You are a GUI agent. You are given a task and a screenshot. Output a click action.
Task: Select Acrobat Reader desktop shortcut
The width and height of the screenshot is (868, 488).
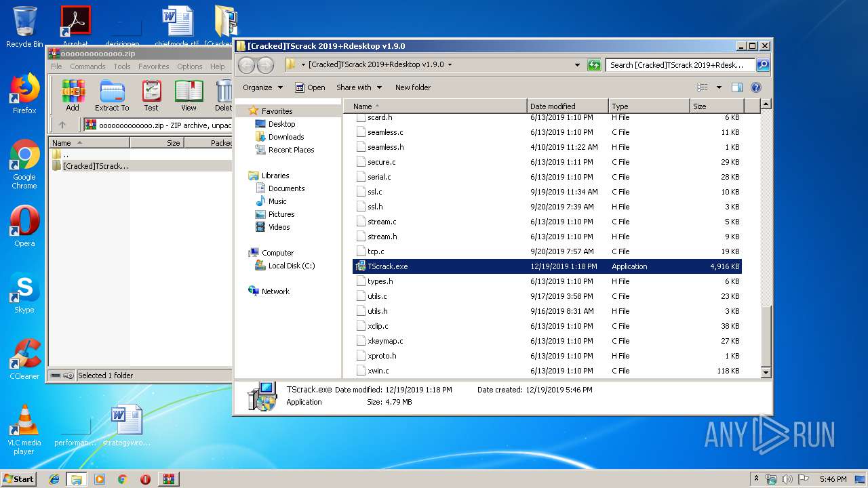tap(76, 27)
